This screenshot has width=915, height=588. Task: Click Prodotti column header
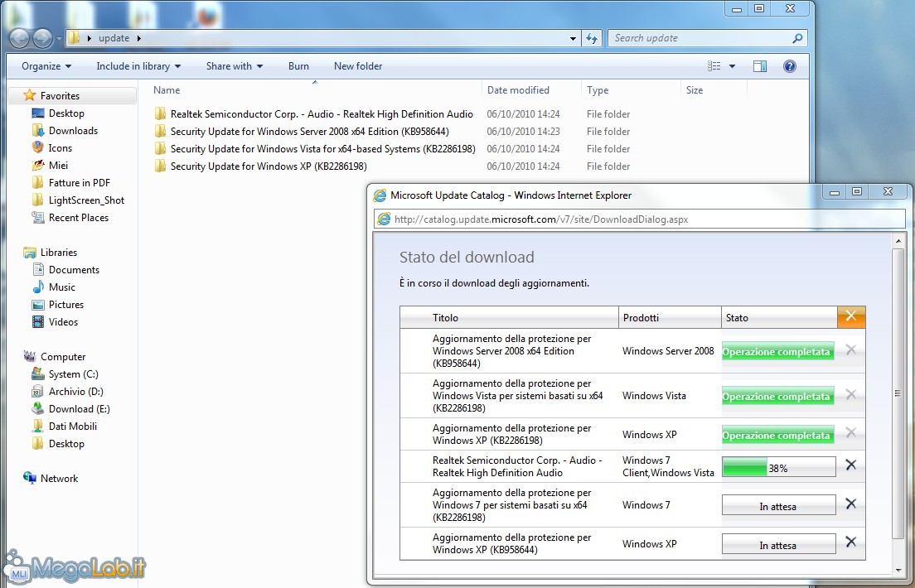[670, 317]
